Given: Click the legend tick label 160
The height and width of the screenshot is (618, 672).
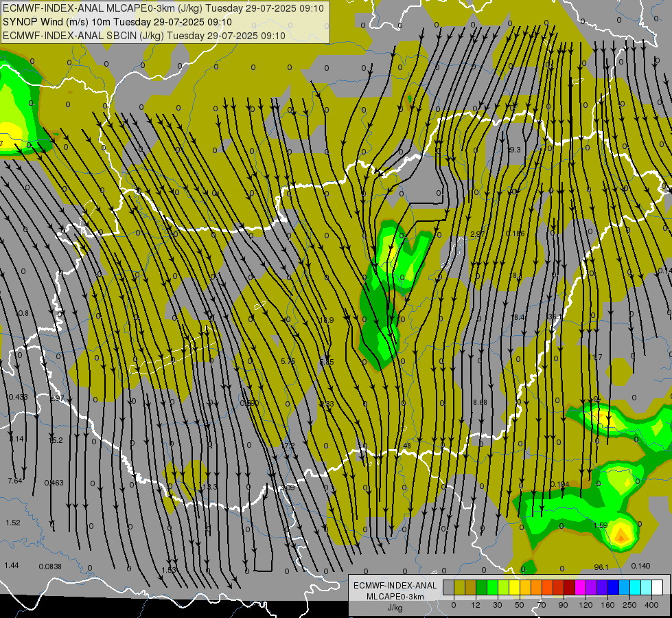Looking at the screenshot, I should pyautogui.click(x=607, y=605).
